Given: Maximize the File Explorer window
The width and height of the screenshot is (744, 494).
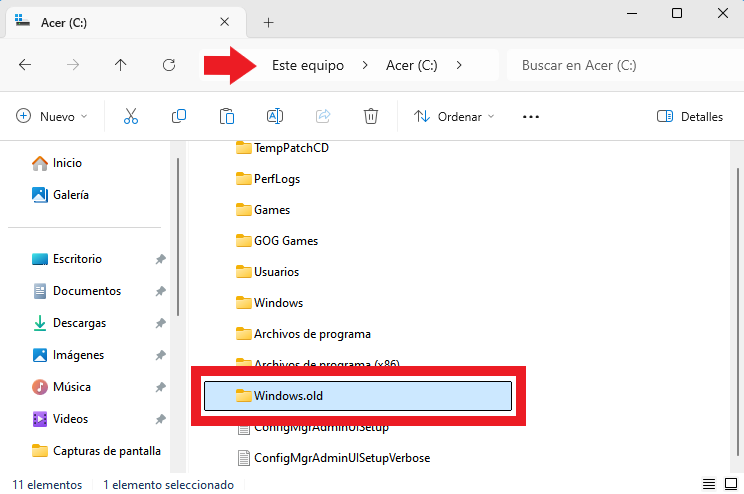Looking at the screenshot, I should [677, 13].
